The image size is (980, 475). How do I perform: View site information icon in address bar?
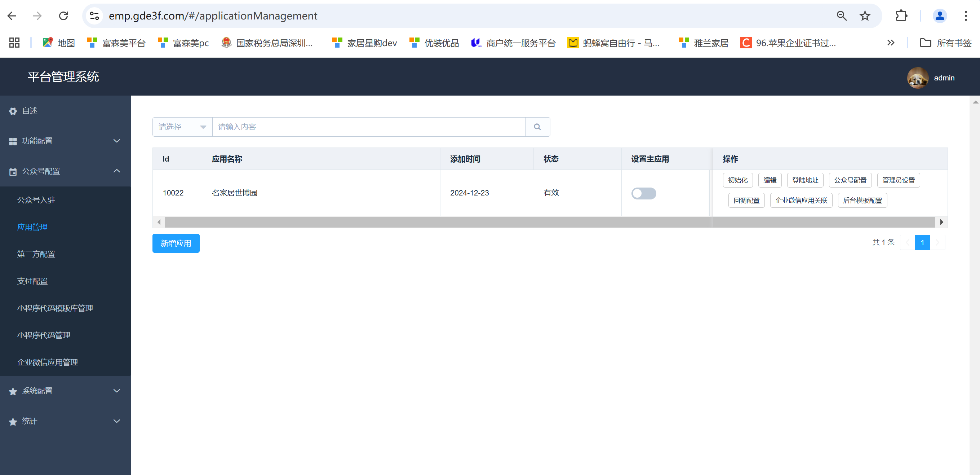94,16
